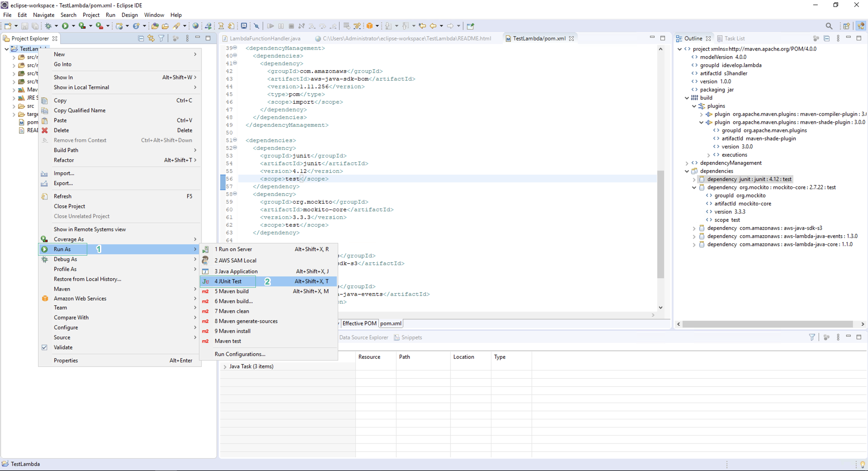Click the green Run toolbar button
Image resolution: width=868 pixels, height=471 pixels.
click(x=65, y=26)
